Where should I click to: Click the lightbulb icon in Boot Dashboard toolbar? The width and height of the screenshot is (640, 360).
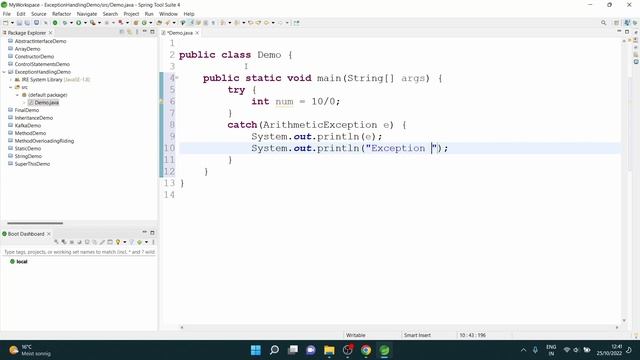(x=118, y=242)
